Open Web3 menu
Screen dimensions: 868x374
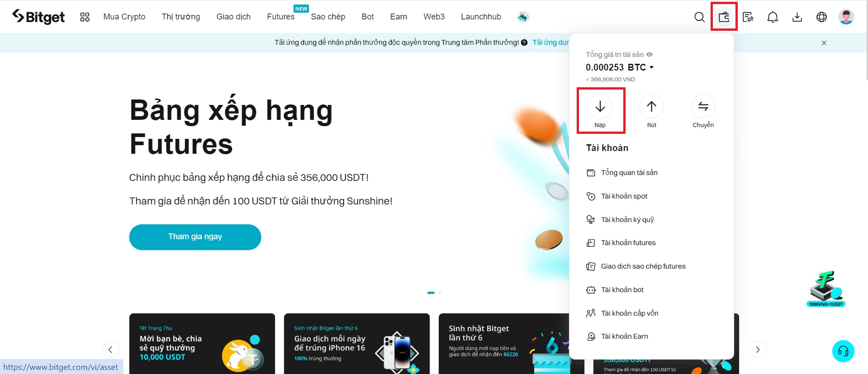pyautogui.click(x=434, y=17)
